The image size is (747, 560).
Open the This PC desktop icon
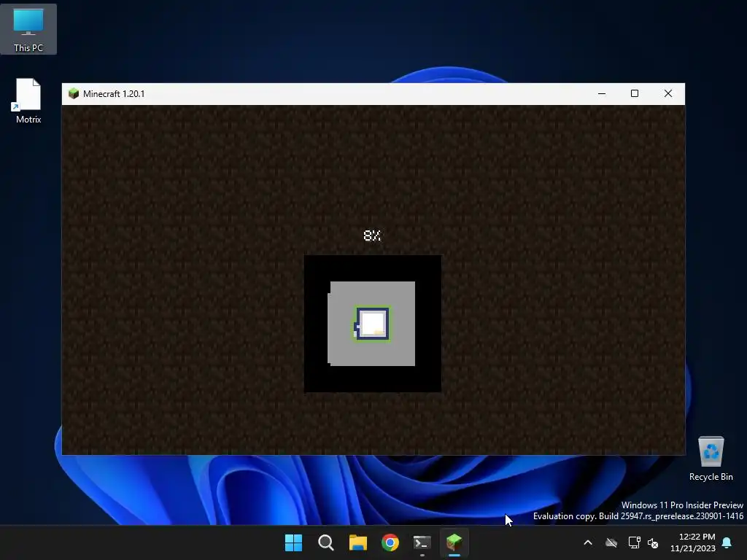28,29
